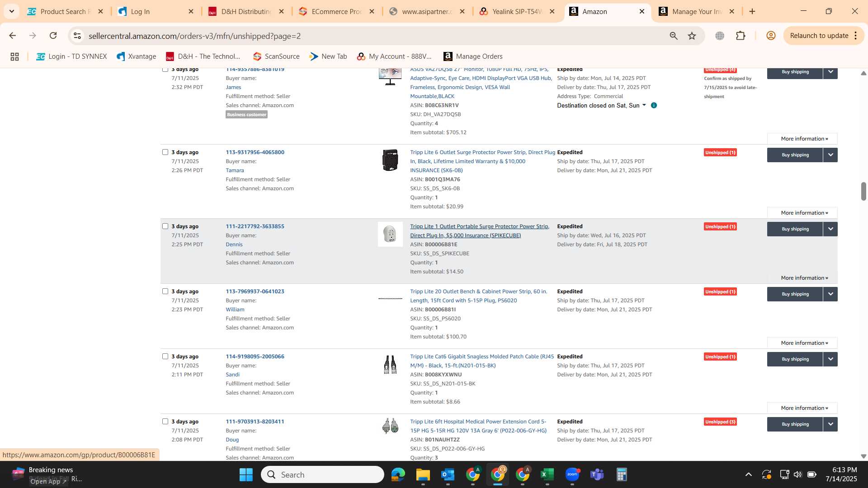Close the Amazon tab

click(642, 11)
